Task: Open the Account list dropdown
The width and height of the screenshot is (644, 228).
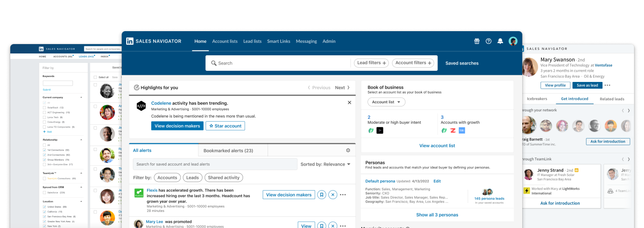Action: click(386, 102)
